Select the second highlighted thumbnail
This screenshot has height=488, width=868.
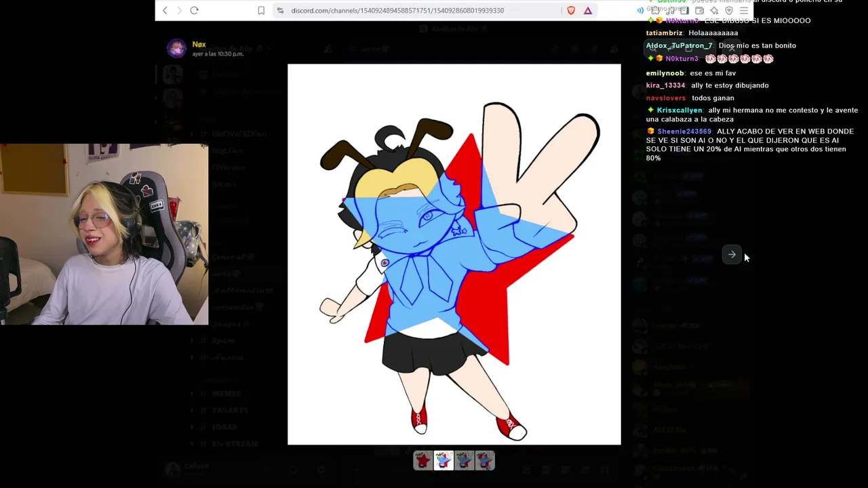443,461
